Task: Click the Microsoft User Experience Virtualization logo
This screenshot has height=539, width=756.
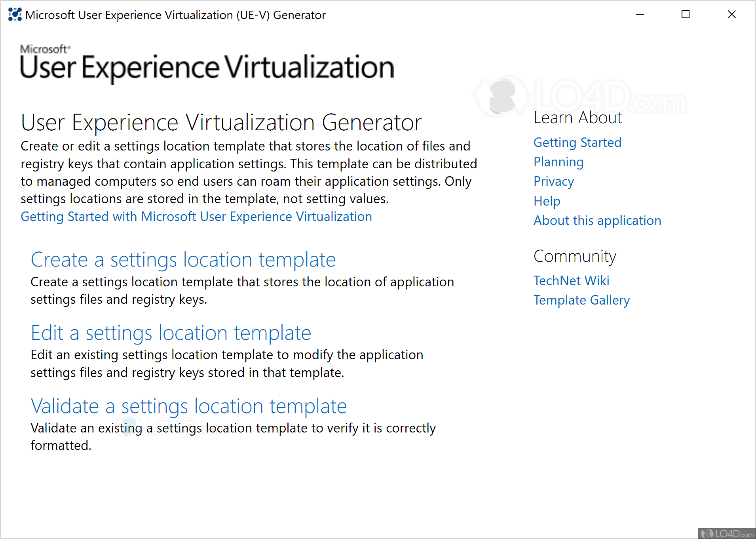Action: (207, 63)
